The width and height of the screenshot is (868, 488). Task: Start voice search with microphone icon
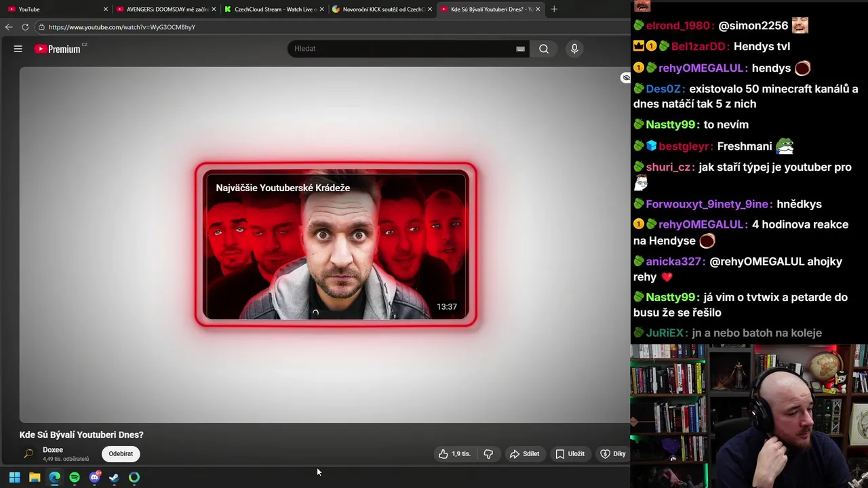click(574, 49)
